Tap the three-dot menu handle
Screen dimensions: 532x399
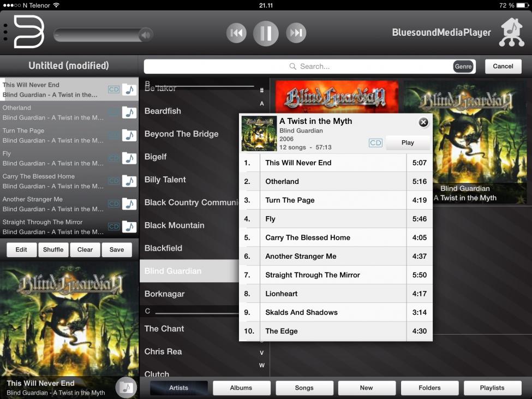tap(5, 32)
